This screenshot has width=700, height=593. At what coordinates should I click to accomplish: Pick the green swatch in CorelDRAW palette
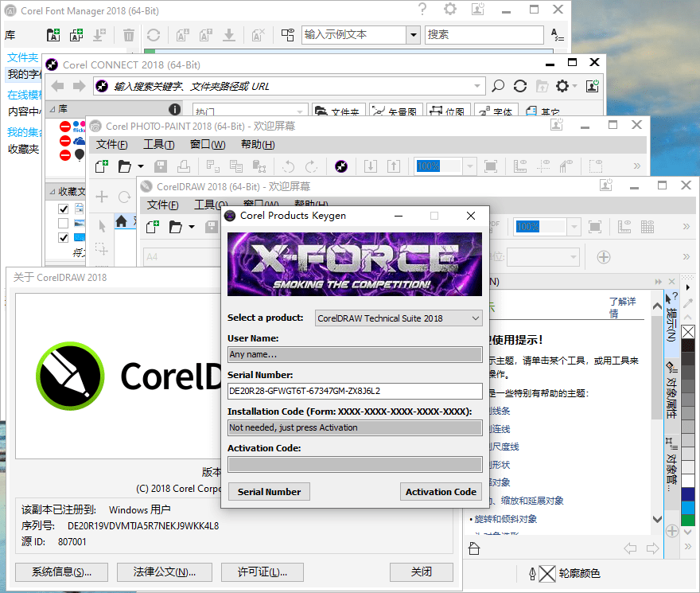[x=688, y=521]
